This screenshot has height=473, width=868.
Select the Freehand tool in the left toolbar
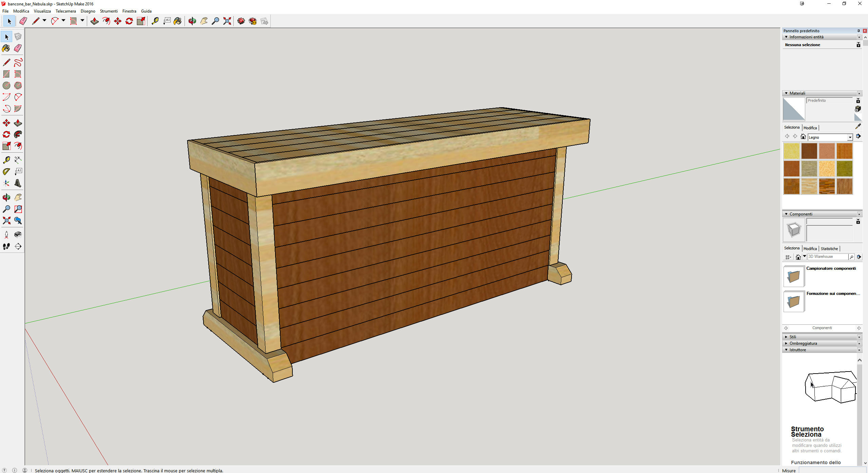coord(18,62)
